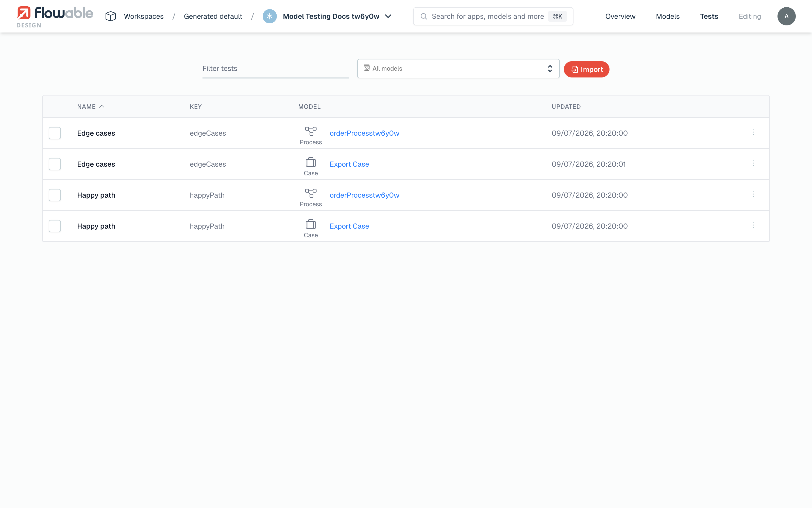
Task: Open more options for Happy path Export Case row
Action: 753,225
